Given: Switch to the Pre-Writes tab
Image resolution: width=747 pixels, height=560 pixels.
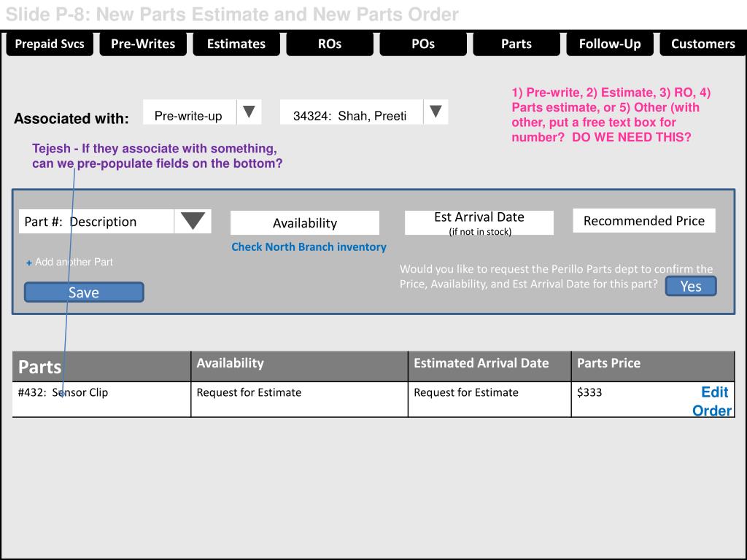Looking at the screenshot, I should point(143,44).
